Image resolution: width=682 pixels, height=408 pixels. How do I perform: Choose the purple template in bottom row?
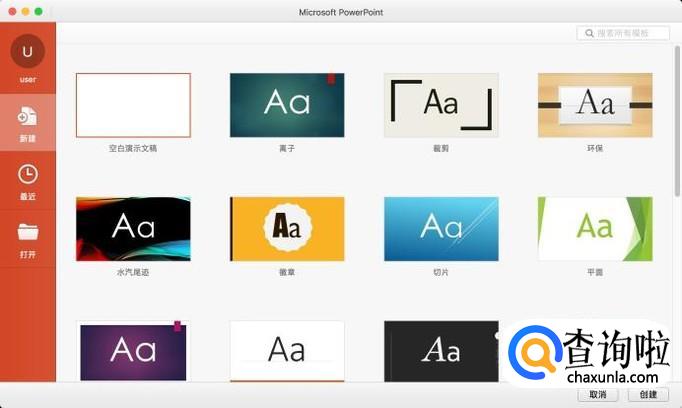click(x=133, y=351)
